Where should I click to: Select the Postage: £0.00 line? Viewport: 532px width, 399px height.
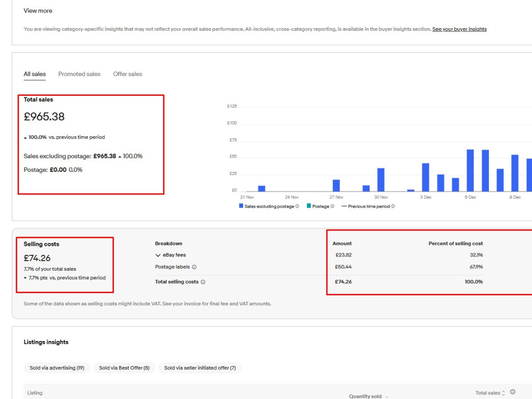point(53,170)
